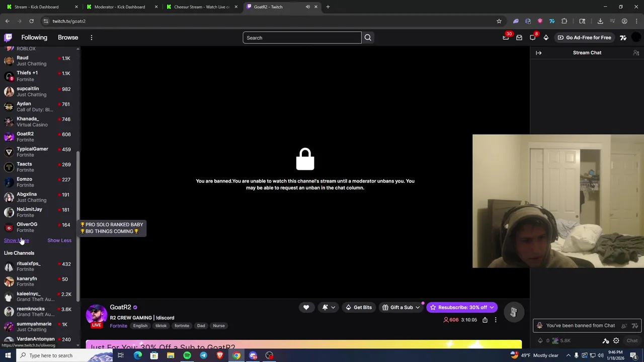Select the tiktok tag
Viewport: 644px width, 362px height.
tap(161, 326)
